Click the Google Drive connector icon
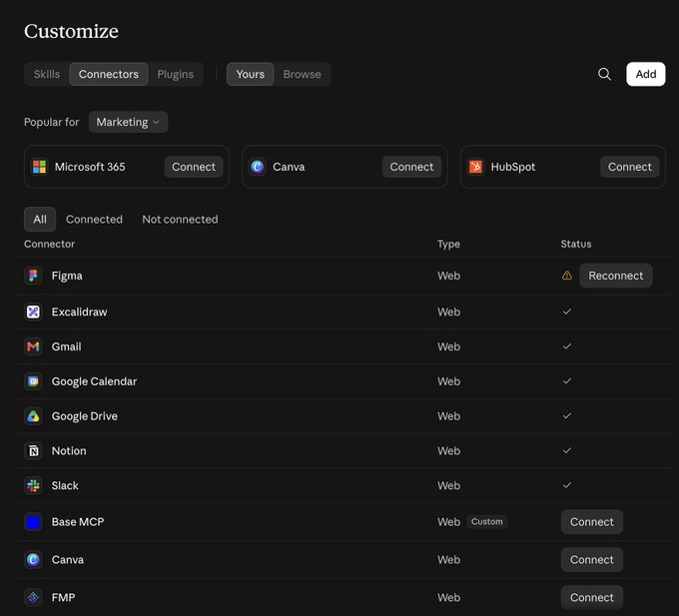 coord(33,416)
